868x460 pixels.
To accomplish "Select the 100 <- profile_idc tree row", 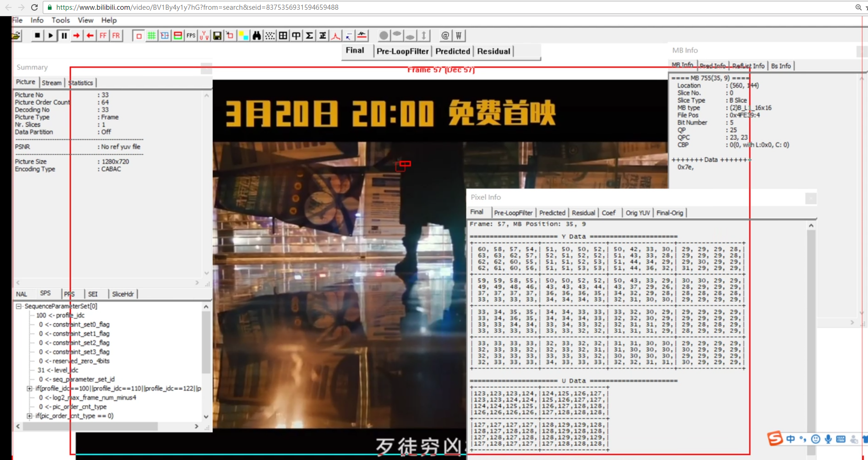I will 60,315.
